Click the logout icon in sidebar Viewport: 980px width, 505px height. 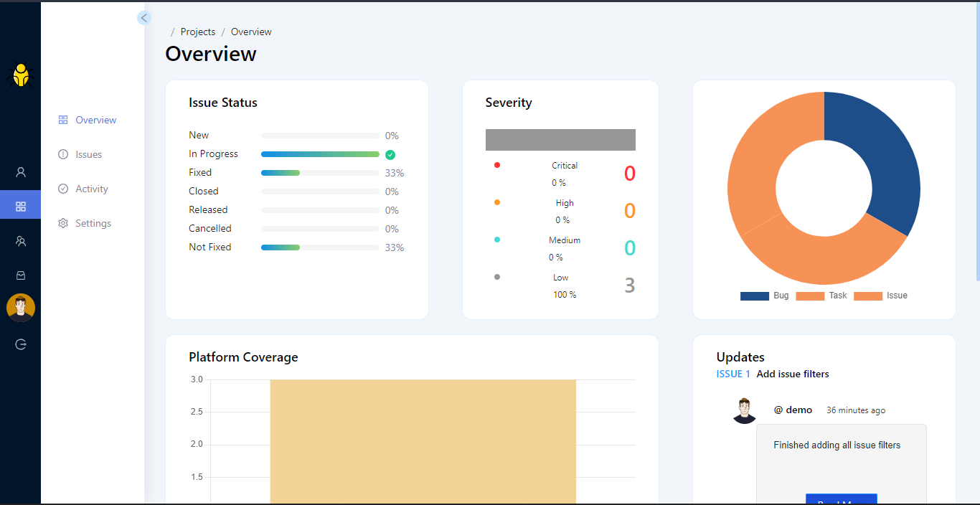point(20,344)
